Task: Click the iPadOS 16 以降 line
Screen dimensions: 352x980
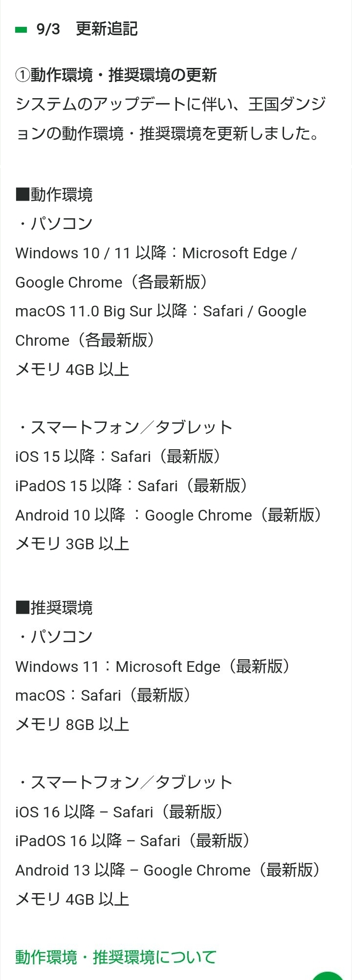Action: 132,841
